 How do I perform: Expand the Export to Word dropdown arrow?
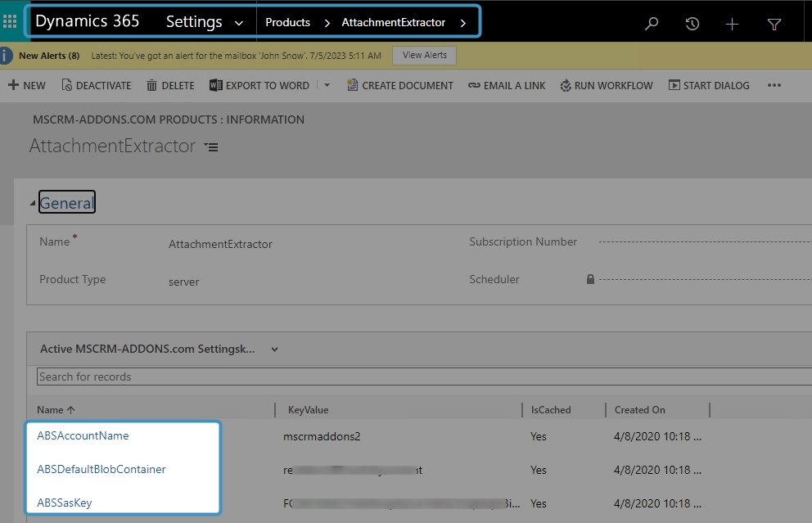pyautogui.click(x=327, y=85)
